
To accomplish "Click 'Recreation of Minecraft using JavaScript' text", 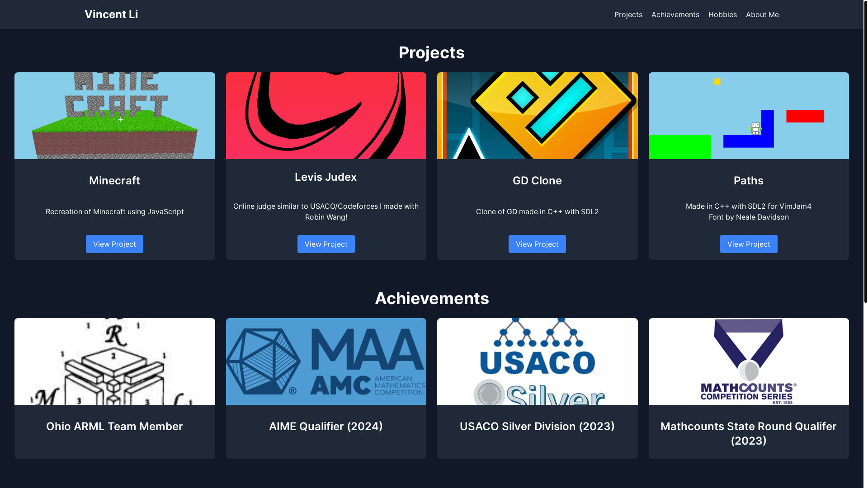I will click(114, 211).
